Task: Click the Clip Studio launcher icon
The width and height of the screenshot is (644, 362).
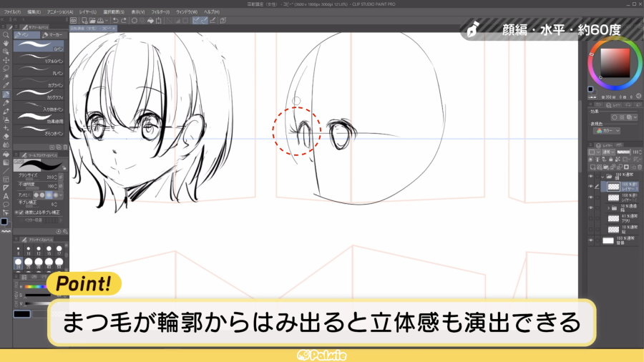Action: [x=73, y=20]
